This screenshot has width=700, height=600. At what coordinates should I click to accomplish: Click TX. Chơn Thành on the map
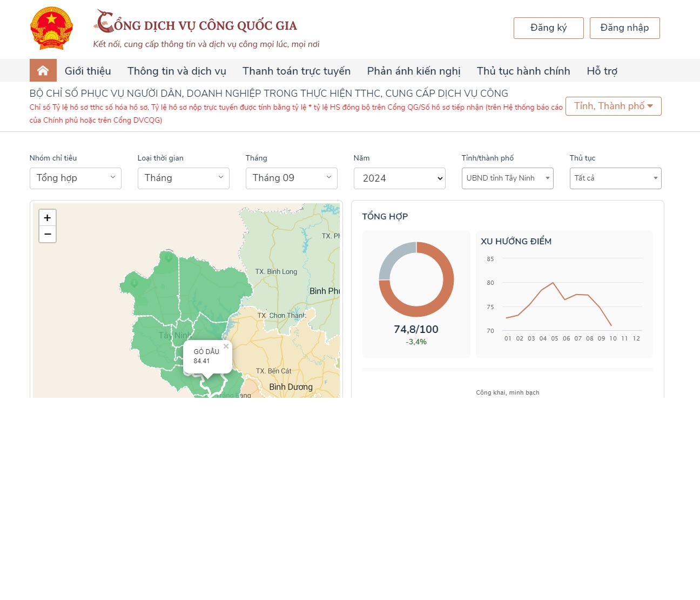click(281, 315)
